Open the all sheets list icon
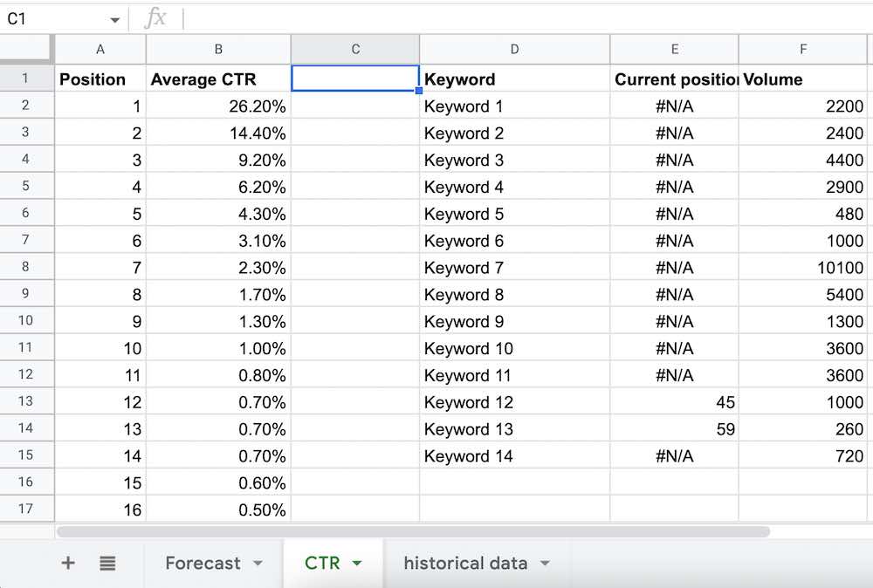This screenshot has width=873, height=588. 107,564
